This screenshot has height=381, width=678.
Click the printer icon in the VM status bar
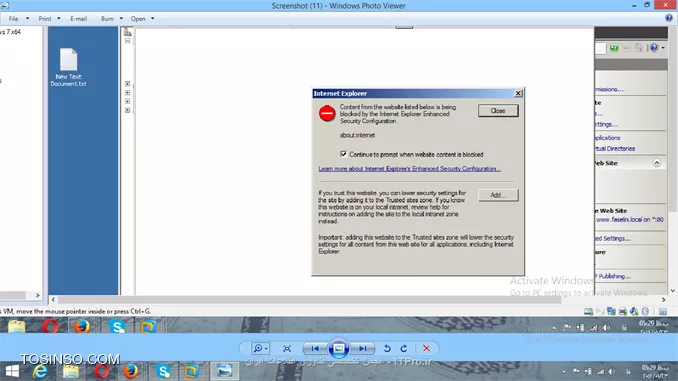[623, 311]
